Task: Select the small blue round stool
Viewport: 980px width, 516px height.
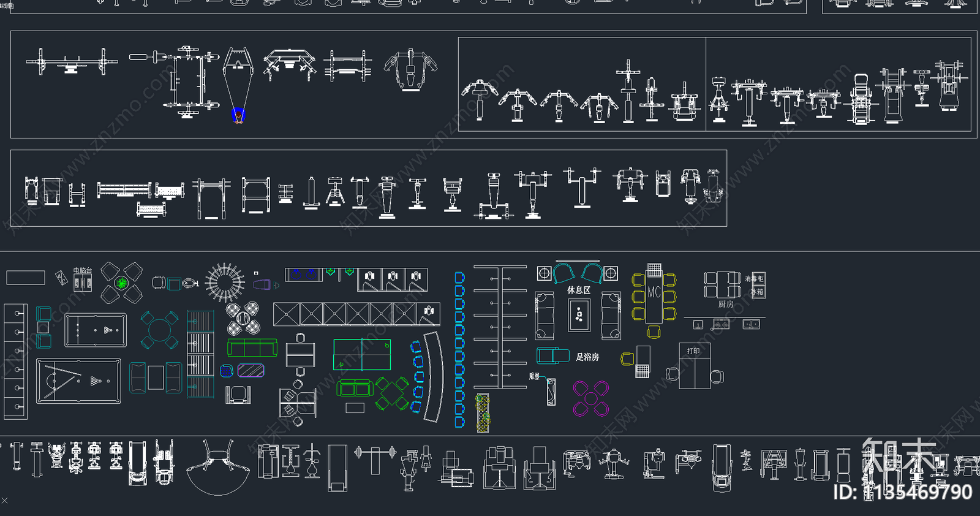Action: (x=227, y=370)
